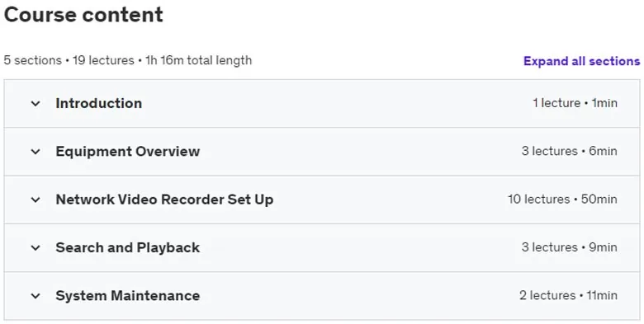Select the Introduction section title

[98, 103]
